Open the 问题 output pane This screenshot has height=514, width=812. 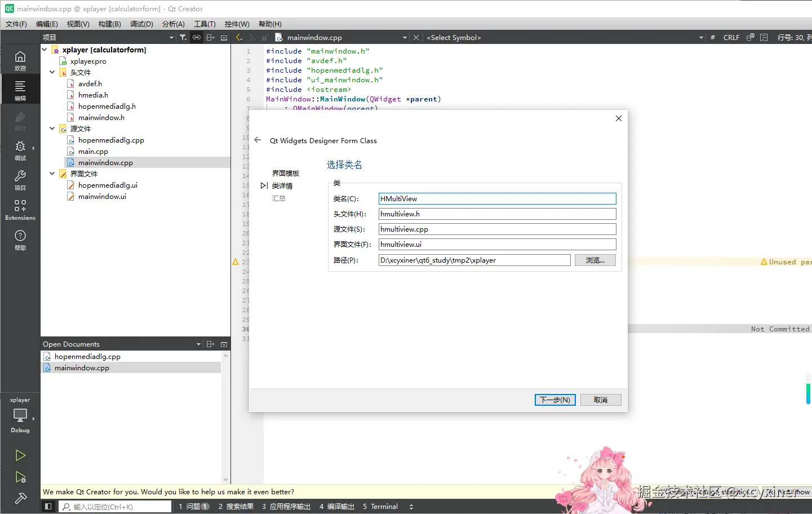(x=194, y=507)
